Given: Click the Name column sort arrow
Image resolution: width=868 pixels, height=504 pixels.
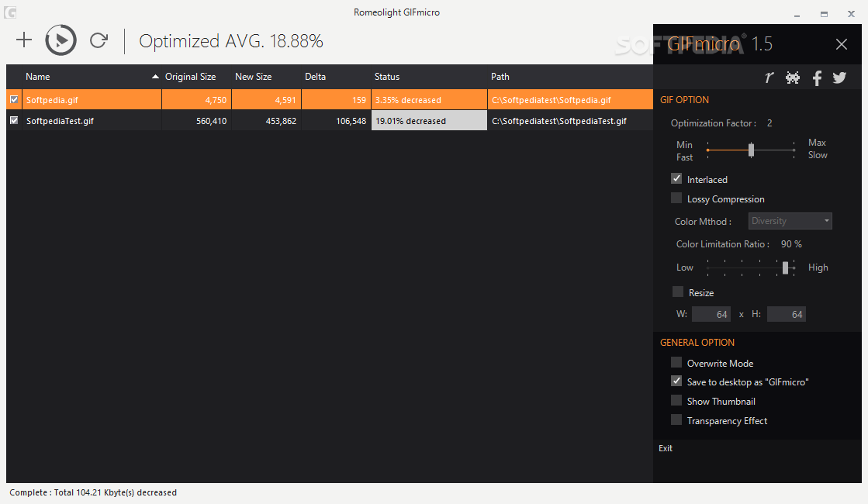Looking at the screenshot, I should pos(156,77).
